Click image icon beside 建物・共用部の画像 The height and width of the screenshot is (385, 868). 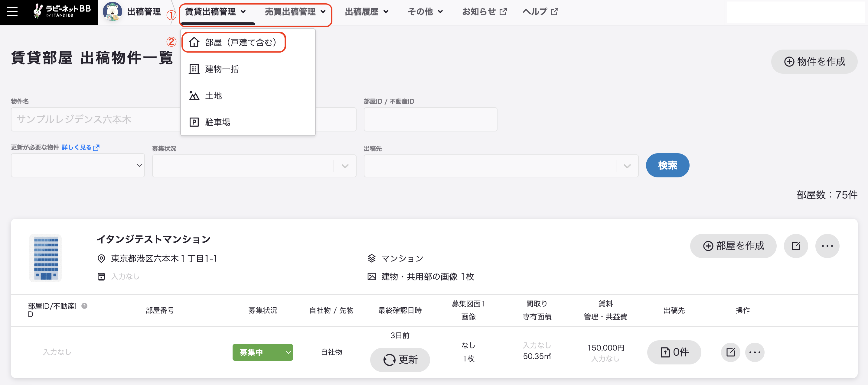(371, 277)
